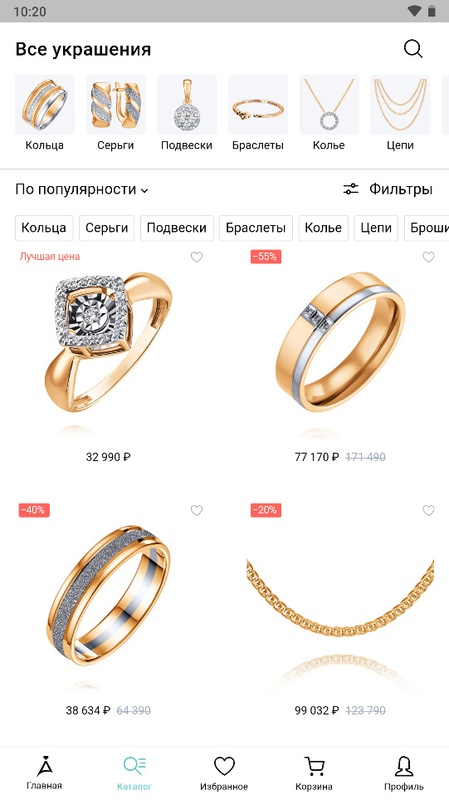Expand the По популярности sort dropdown
Image resolution: width=449 pixels, height=800 pixels.
tap(82, 189)
